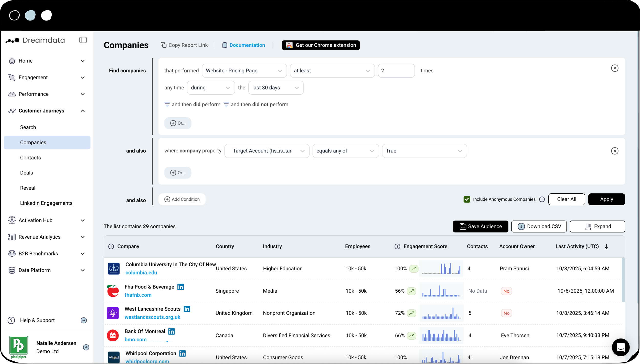Screen dimensions: 640x364
Task: Collapse Customer Journeys section
Action: [x=82, y=111]
